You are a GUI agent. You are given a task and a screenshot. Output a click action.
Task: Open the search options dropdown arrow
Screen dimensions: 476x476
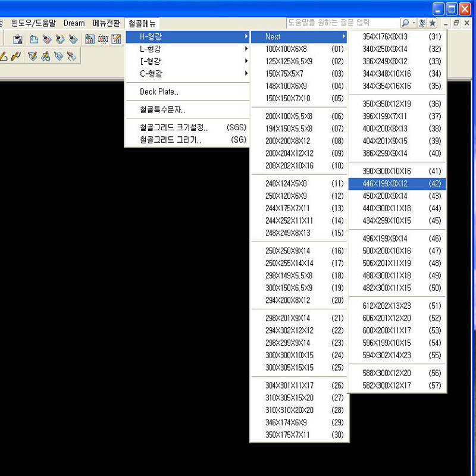point(414,23)
